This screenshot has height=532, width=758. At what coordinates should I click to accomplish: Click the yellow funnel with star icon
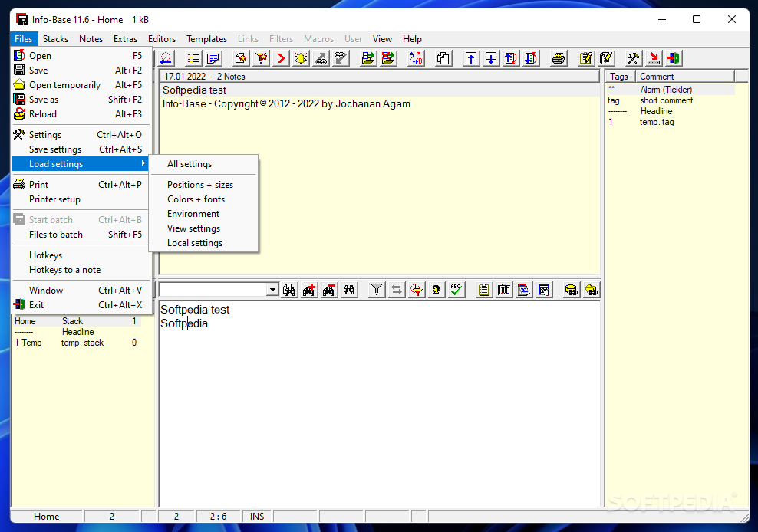click(x=261, y=58)
